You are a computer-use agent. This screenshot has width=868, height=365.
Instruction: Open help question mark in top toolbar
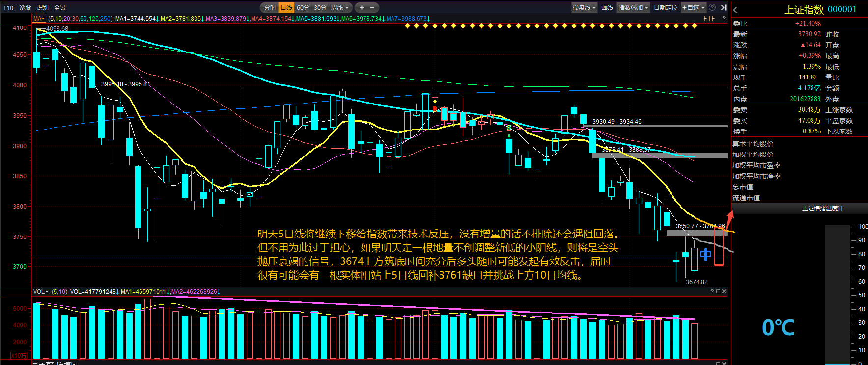pos(712,7)
